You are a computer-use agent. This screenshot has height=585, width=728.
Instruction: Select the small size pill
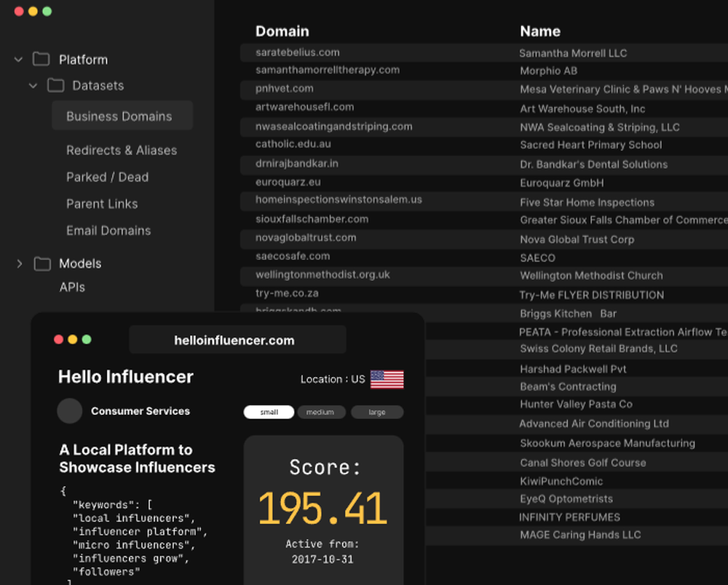point(269,412)
